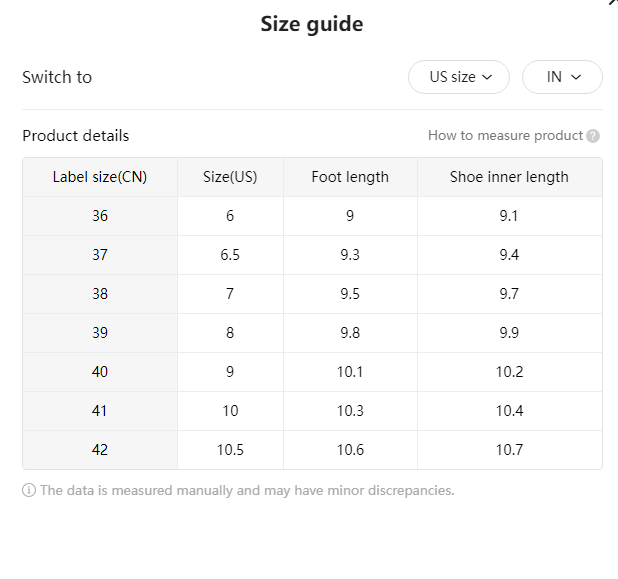Click shoe inner length 9.9 cell

pyautogui.click(x=509, y=333)
